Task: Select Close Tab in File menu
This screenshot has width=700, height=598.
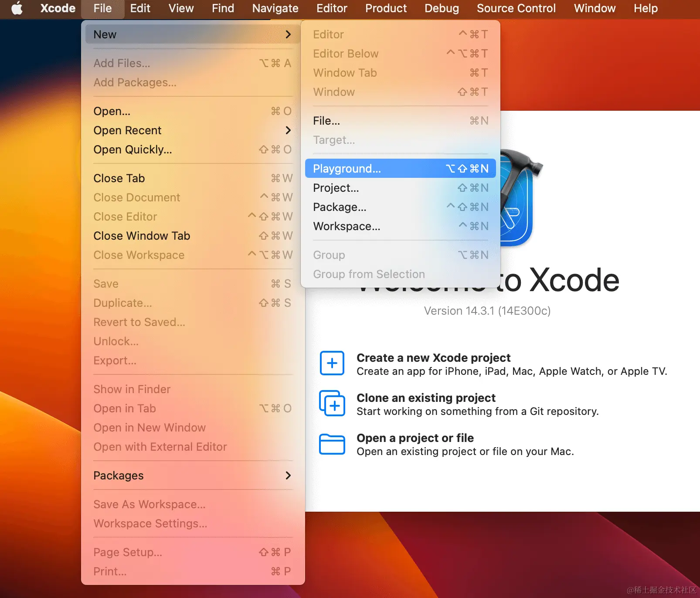Action: tap(193, 178)
